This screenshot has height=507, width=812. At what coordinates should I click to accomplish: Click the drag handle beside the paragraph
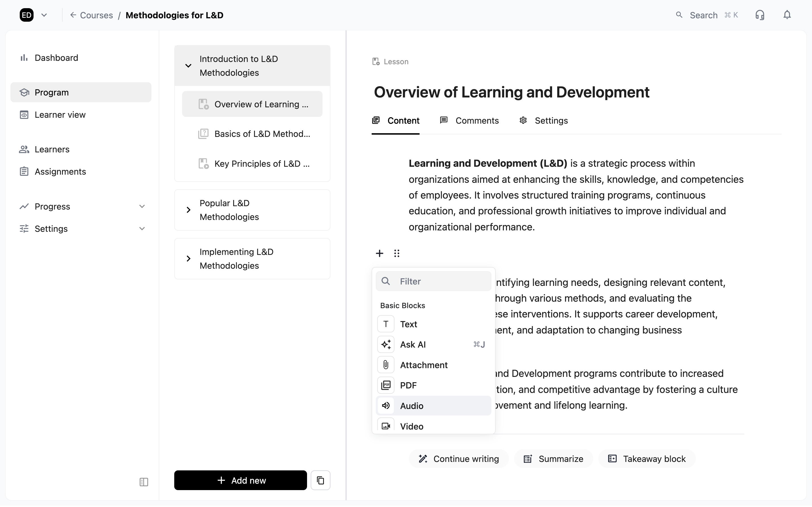[x=397, y=253]
